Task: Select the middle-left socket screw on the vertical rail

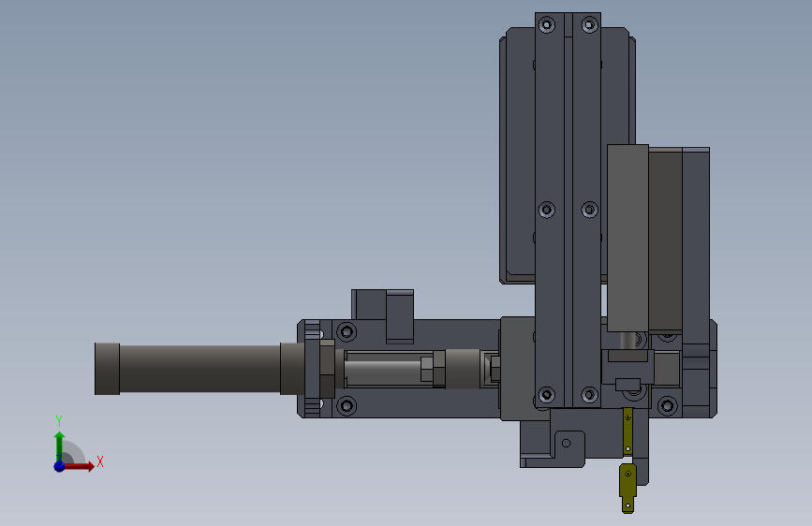Action: 546,210
